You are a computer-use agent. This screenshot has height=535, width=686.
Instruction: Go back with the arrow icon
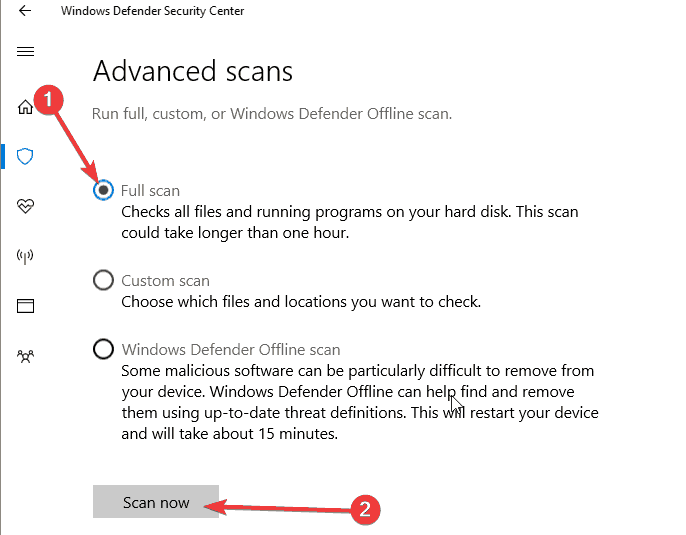(x=25, y=10)
